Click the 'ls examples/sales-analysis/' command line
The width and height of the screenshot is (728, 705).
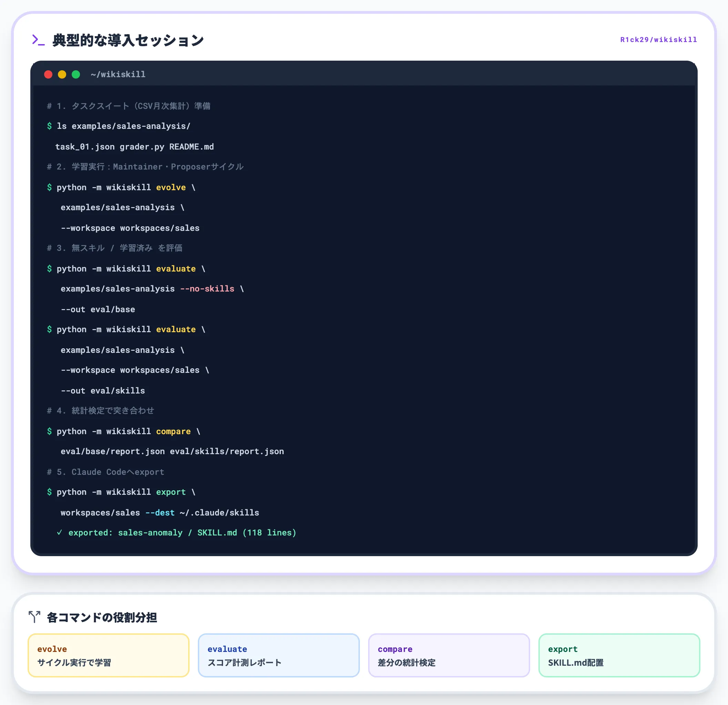119,126
